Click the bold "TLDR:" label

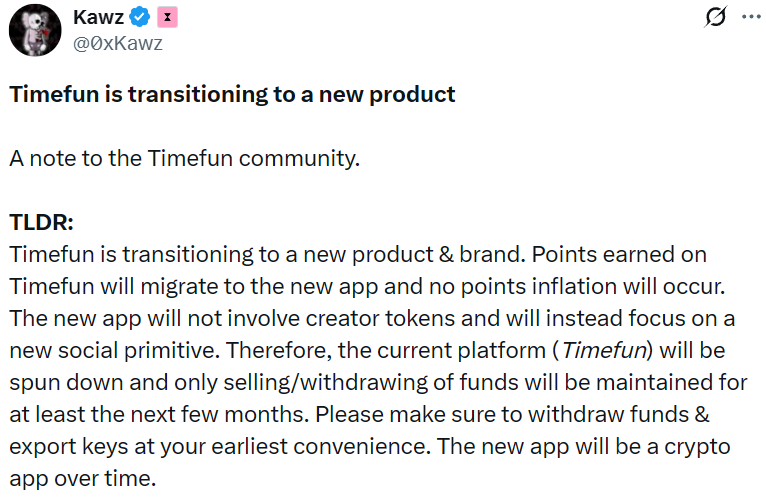(41, 221)
